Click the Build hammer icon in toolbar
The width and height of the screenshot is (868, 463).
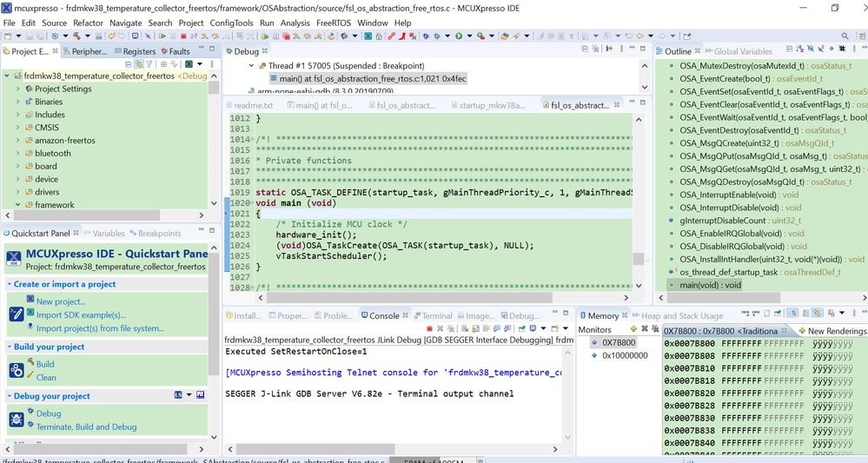76,36
